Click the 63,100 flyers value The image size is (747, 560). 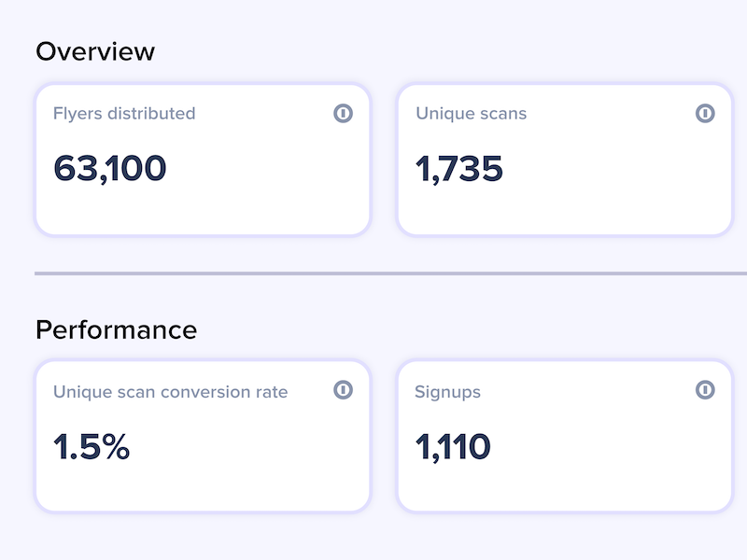(x=110, y=169)
